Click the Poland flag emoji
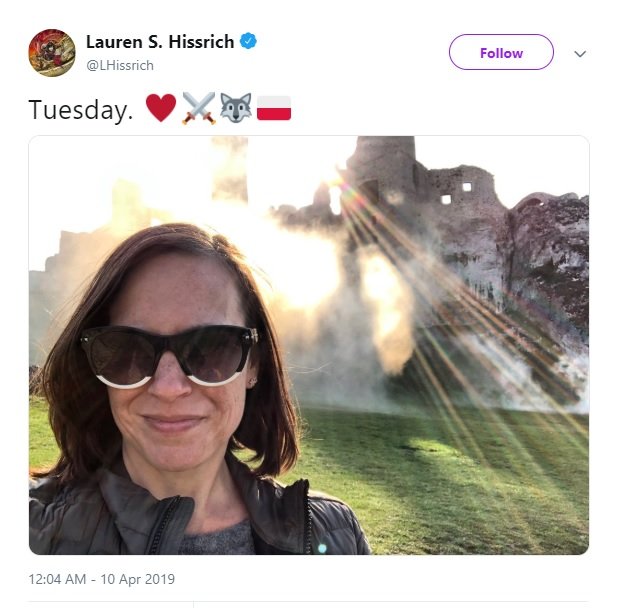Screen dimensions: 624x608 [274, 108]
